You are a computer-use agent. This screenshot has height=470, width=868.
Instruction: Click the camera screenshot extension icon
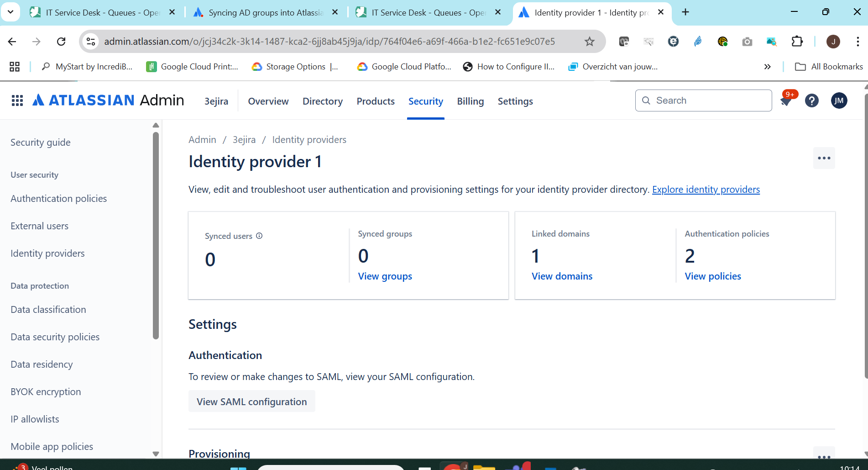pos(747,41)
